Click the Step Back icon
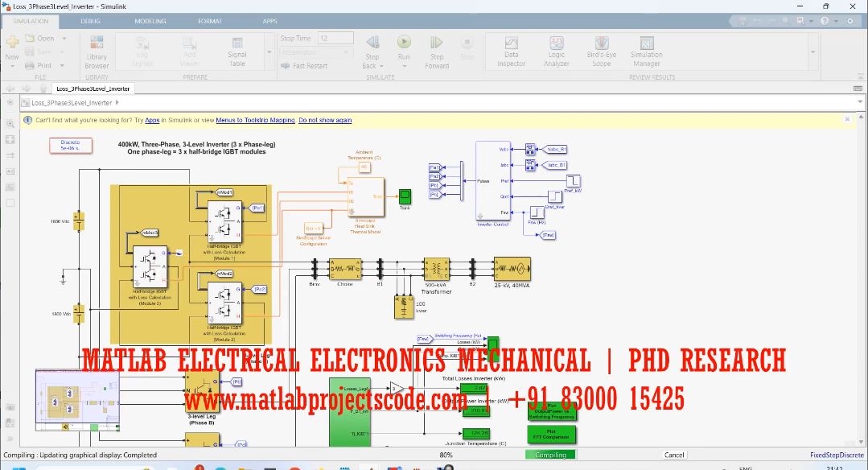Screen dimensions: 868x470 (372, 50)
